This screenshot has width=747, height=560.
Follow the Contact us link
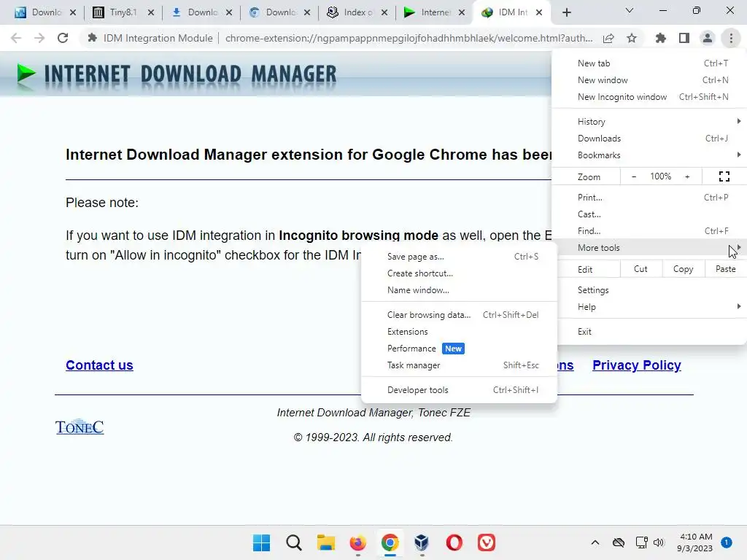[99, 365]
